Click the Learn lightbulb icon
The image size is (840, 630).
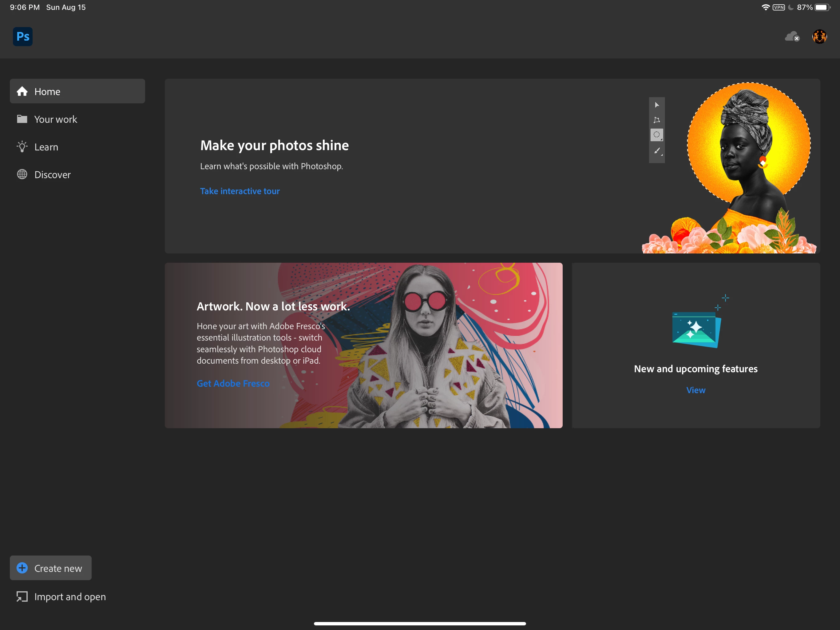tap(22, 147)
